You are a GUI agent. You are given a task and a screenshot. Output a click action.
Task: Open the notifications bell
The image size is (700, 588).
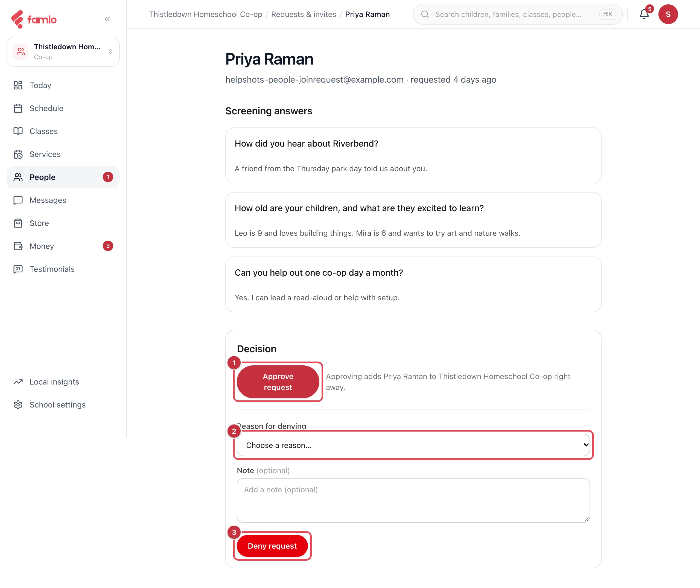point(644,14)
